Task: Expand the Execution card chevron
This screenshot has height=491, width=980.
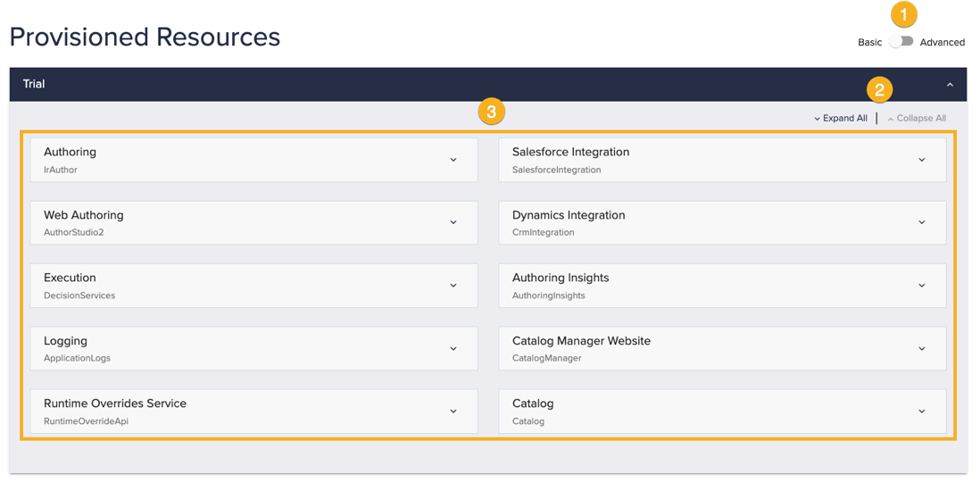Action: point(453,286)
